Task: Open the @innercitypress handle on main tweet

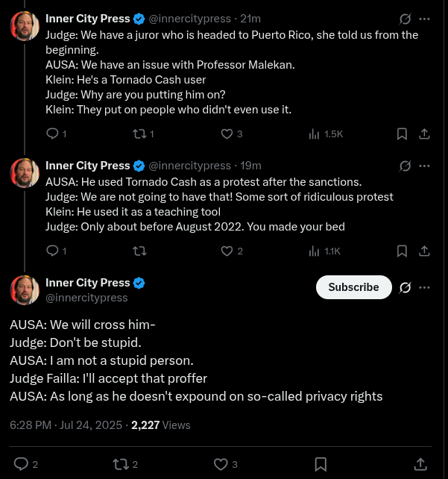Action: [86, 298]
